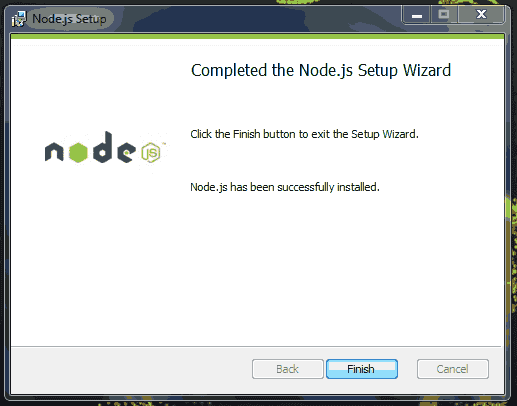Screen dimensions: 517x406
Task: Click the green hexagon "o" in the Node logo
Action: click(x=78, y=153)
